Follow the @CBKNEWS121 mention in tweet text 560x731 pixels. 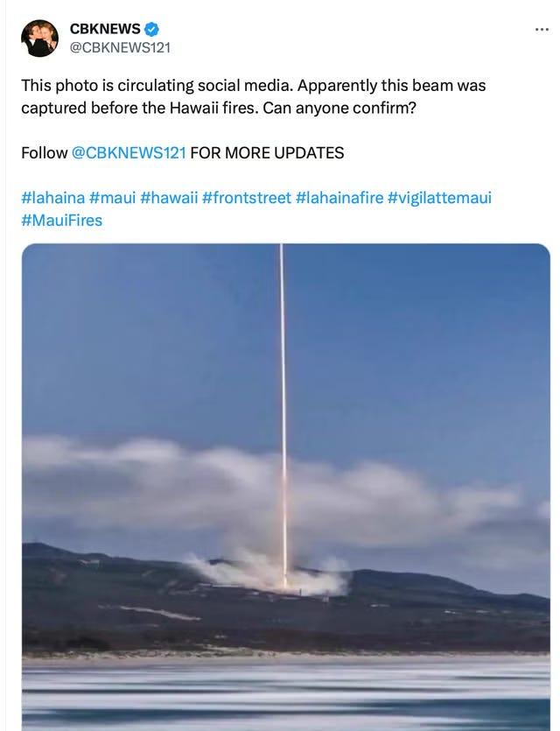(x=129, y=153)
